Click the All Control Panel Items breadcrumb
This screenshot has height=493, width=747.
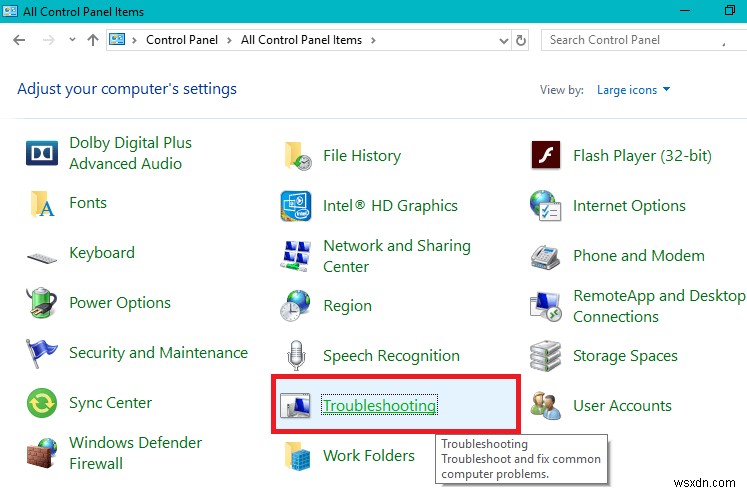coord(302,40)
